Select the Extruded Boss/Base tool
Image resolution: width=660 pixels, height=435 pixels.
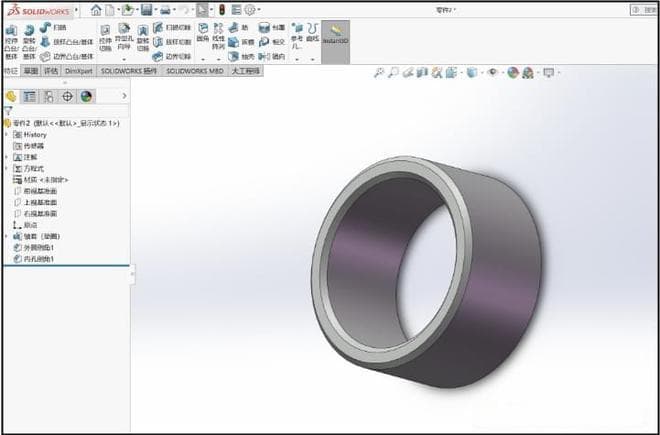(11, 41)
